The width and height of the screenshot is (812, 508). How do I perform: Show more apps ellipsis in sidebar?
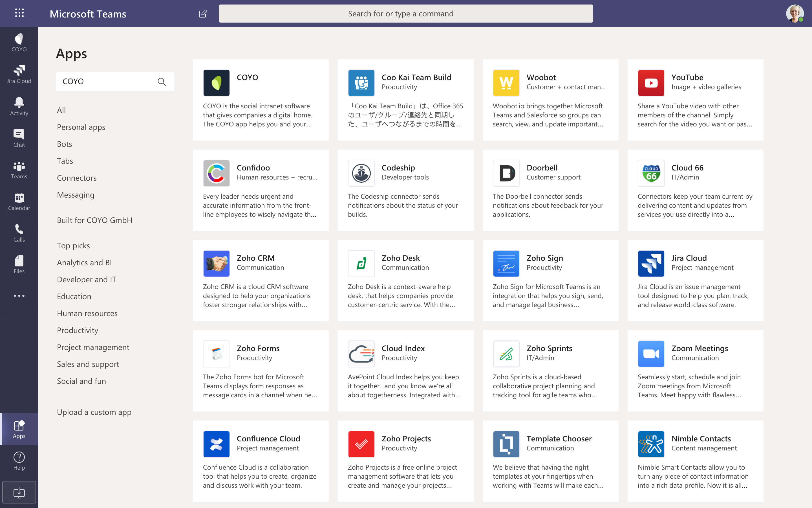tap(19, 296)
